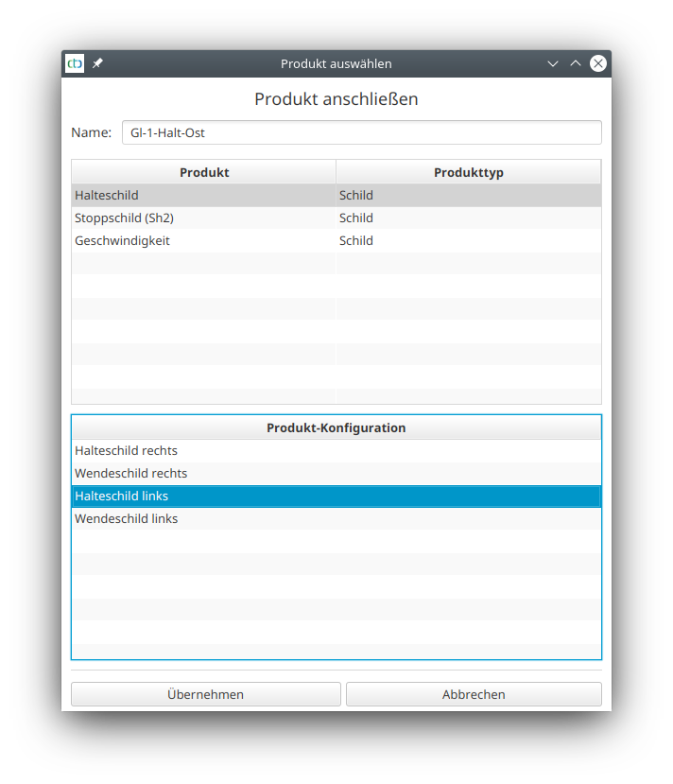
Task: Cancel with the Abbrechen button
Action: [474, 694]
